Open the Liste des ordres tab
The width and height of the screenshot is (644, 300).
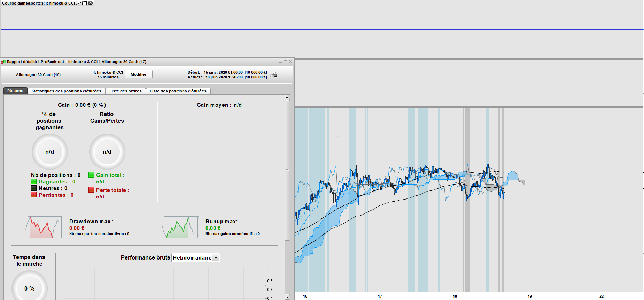click(125, 91)
